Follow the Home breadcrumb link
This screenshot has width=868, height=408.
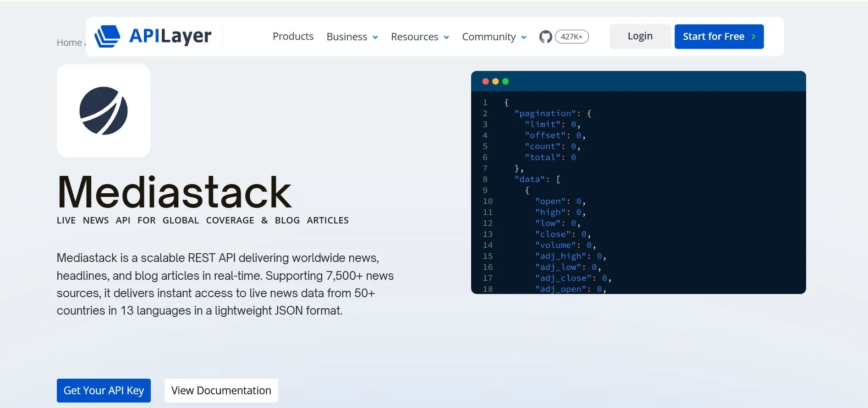click(x=69, y=43)
